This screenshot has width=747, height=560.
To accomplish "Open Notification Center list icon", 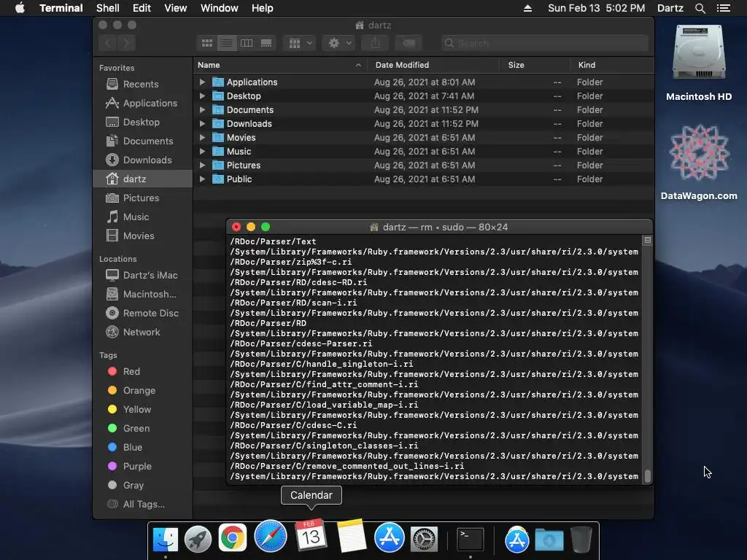I will tap(723, 8).
